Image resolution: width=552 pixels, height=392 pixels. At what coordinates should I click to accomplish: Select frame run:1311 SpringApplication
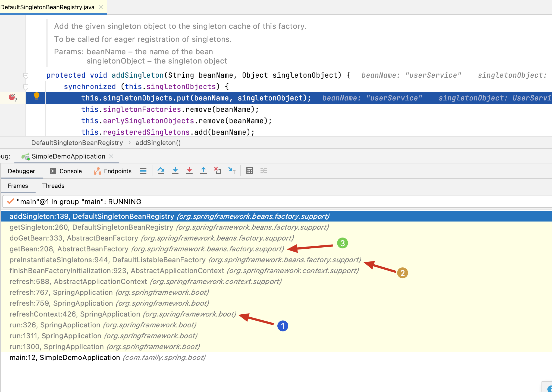(277, 336)
